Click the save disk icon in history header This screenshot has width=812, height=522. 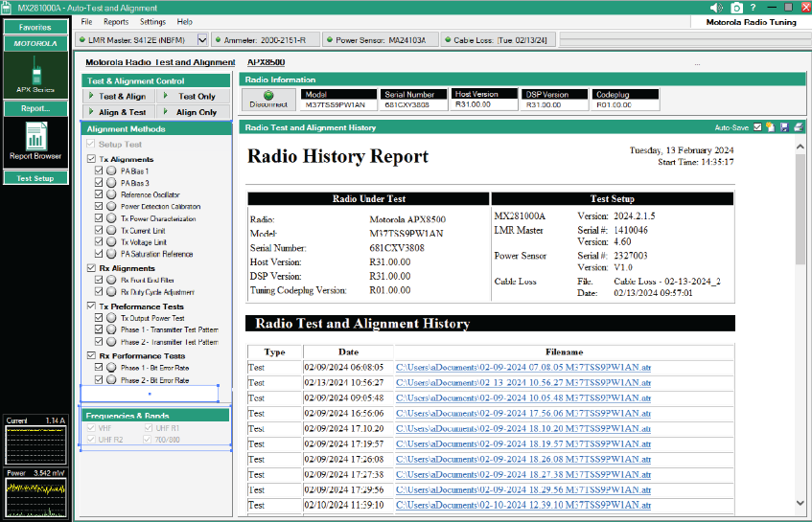(784, 127)
